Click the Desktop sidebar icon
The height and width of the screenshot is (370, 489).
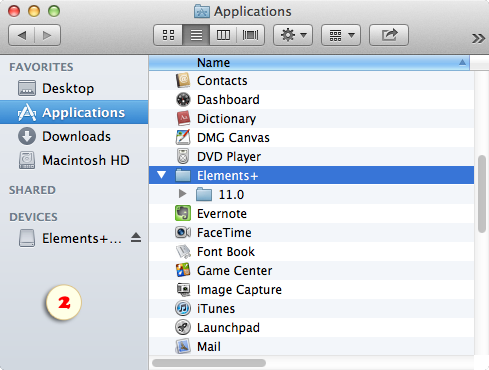(27, 88)
